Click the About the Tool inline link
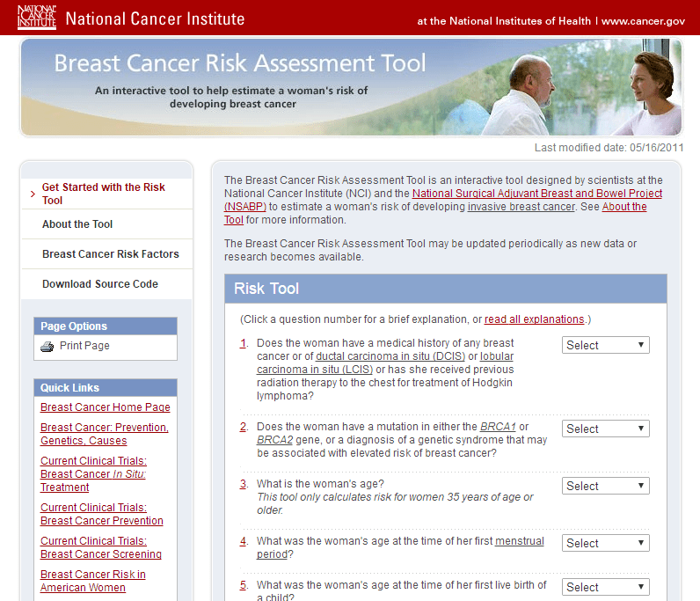Screen dimensions: 700x601 tap(624, 207)
